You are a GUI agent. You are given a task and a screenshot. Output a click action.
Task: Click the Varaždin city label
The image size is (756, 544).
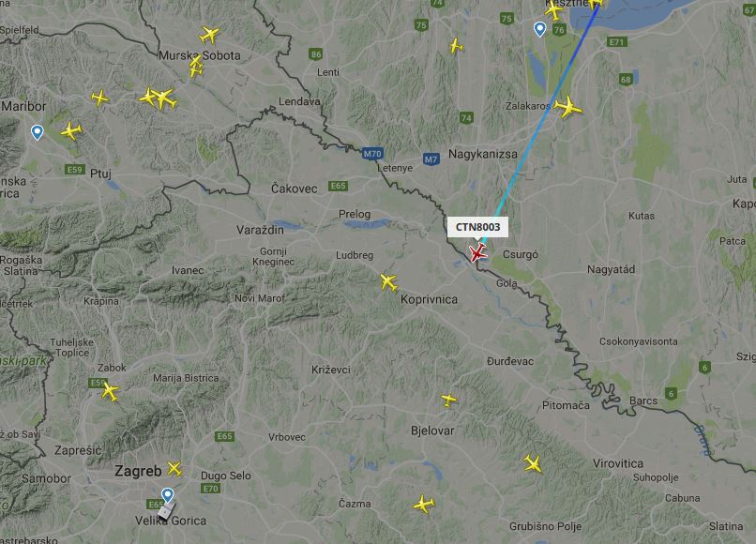(x=260, y=230)
